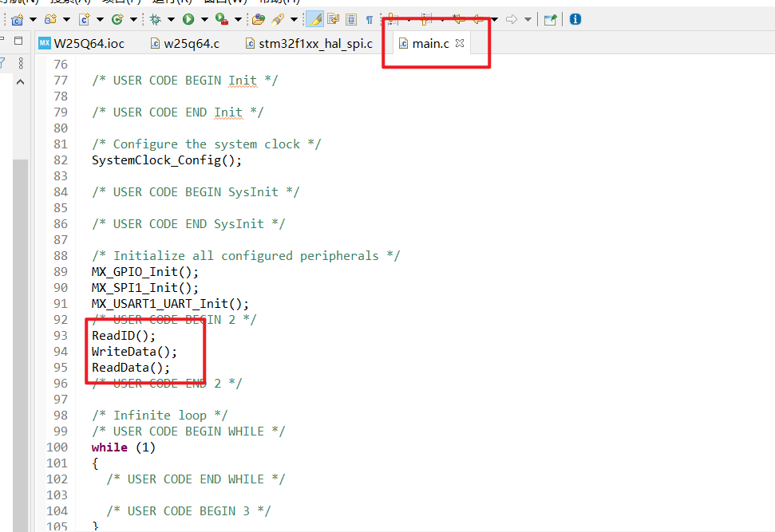This screenshot has height=532, width=775.
Task: Click the forward navigation arrow
Action: click(512, 20)
